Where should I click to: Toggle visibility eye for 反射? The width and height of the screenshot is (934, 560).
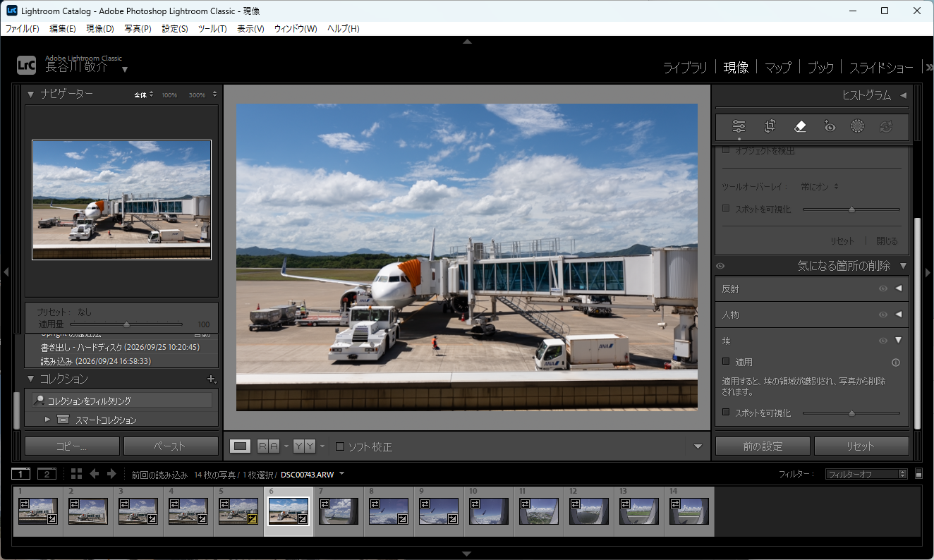click(x=883, y=288)
